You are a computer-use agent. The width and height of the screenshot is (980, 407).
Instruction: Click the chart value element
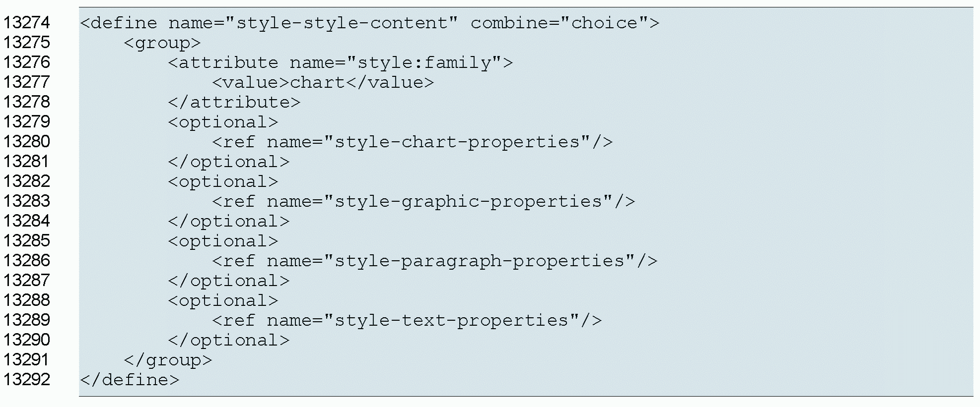pos(323,82)
